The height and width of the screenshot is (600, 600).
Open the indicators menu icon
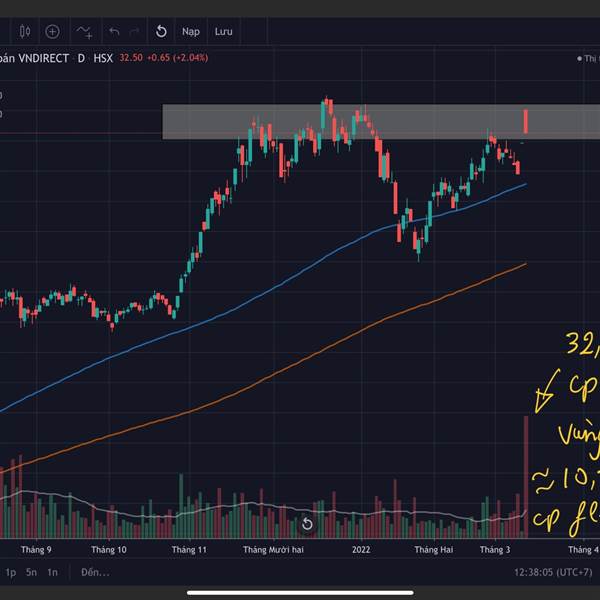coord(84,32)
